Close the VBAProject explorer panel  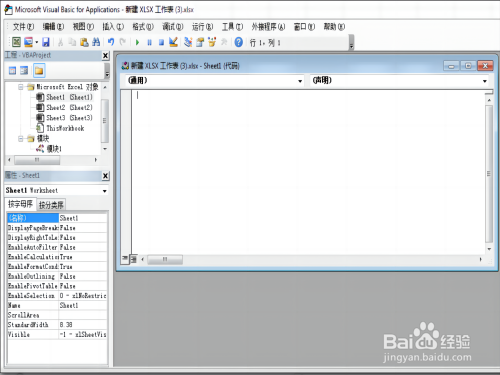coord(105,55)
